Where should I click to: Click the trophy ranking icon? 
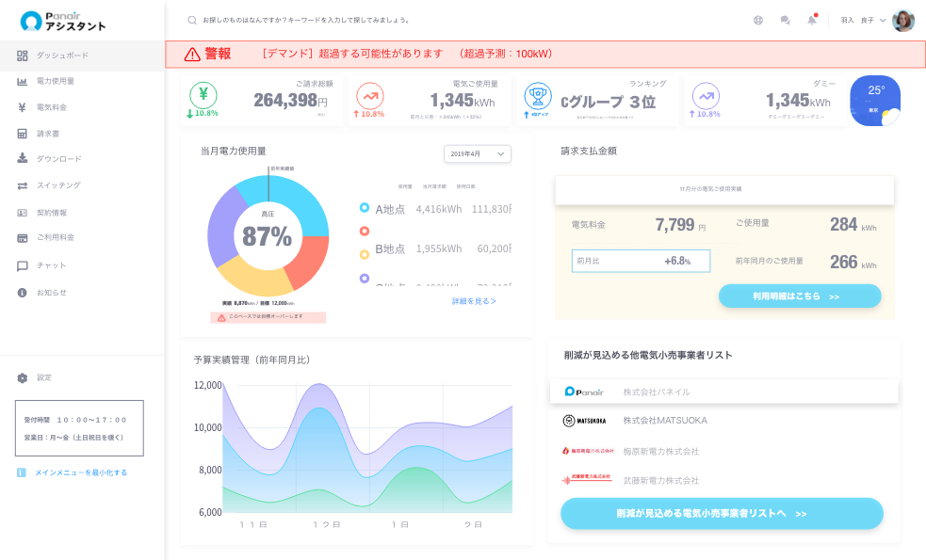point(538,96)
